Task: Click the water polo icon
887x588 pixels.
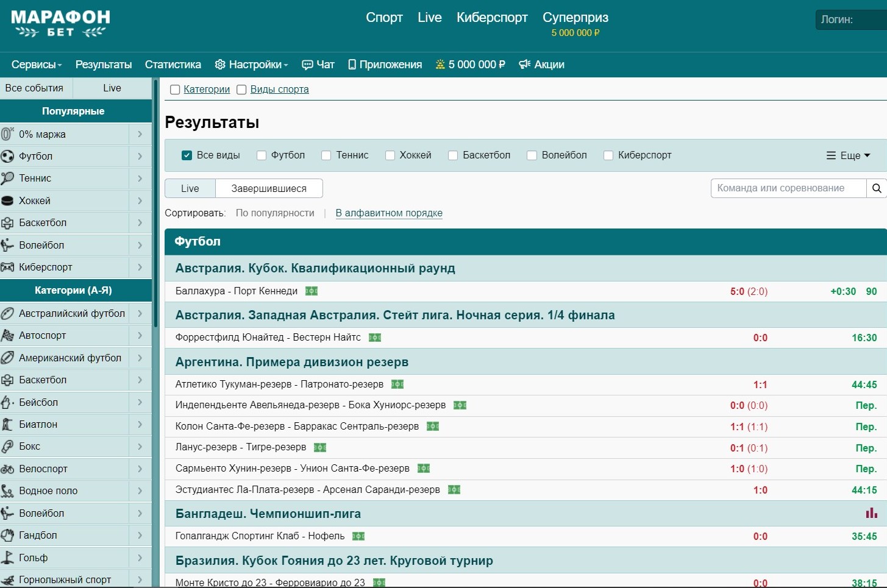Action: pyautogui.click(x=7, y=491)
